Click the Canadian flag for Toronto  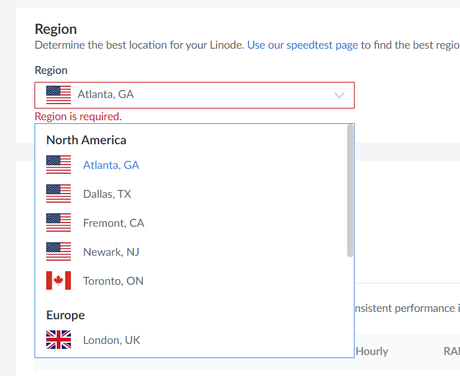click(59, 281)
